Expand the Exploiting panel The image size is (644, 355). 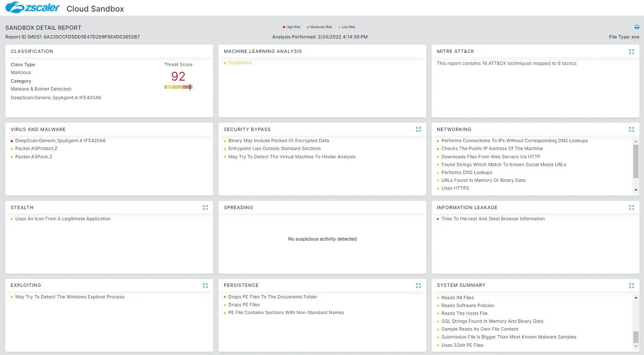tap(205, 286)
